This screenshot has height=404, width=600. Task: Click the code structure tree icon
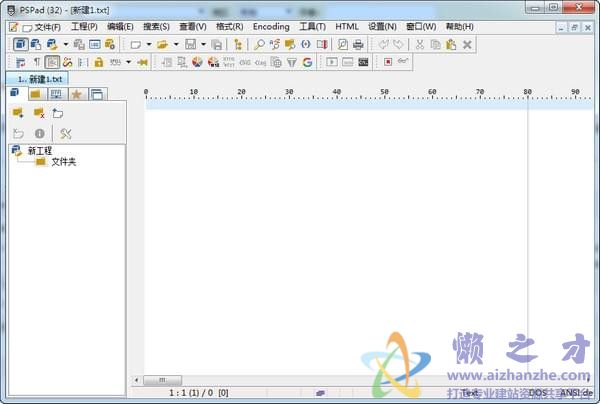tap(238, 45)
